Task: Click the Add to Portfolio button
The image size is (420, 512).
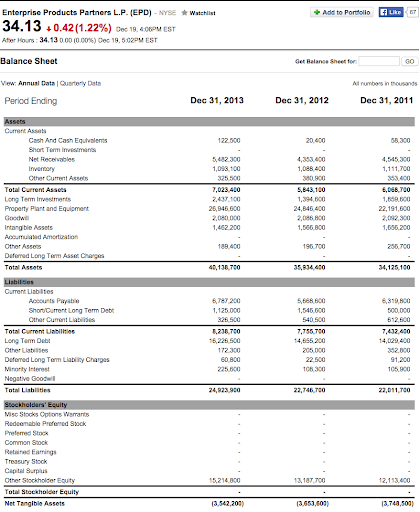Action: click(x=342, y=12)
